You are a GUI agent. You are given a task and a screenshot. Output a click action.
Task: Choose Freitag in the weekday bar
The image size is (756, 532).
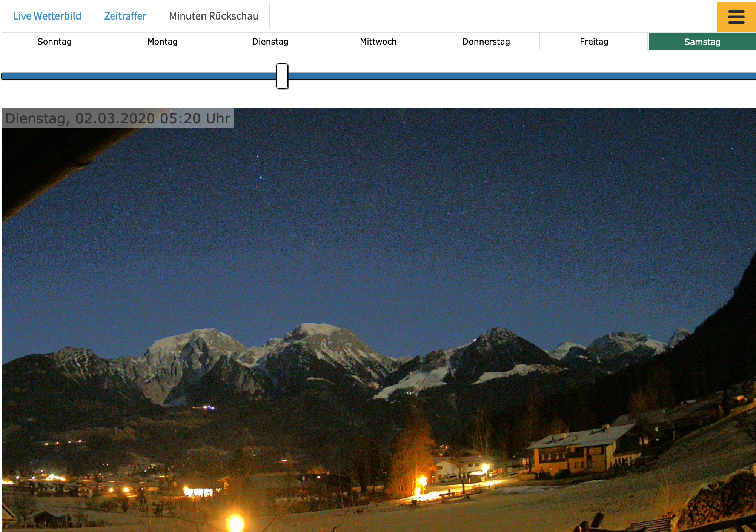click(594, 42)
